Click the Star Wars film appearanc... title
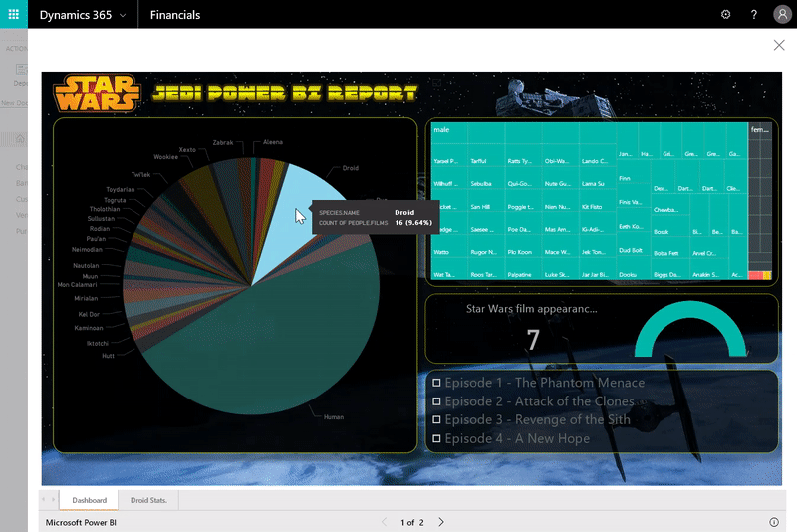Viewport: 797px width, 532px height. [532, 309]
